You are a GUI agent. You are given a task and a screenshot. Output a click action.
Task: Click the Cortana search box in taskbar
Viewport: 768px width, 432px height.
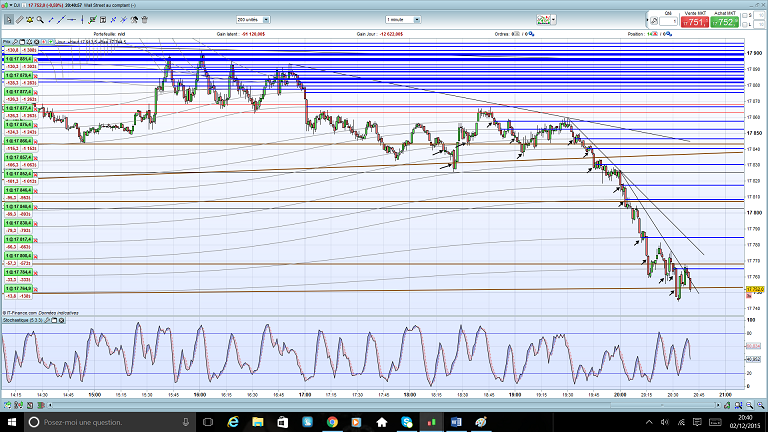click(100, 423)
